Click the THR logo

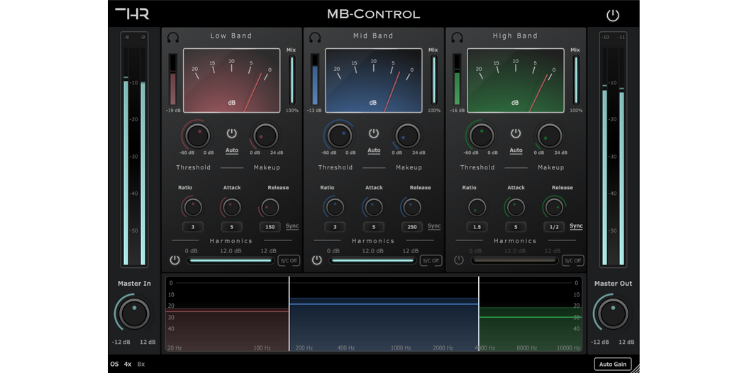click(132, 13)
